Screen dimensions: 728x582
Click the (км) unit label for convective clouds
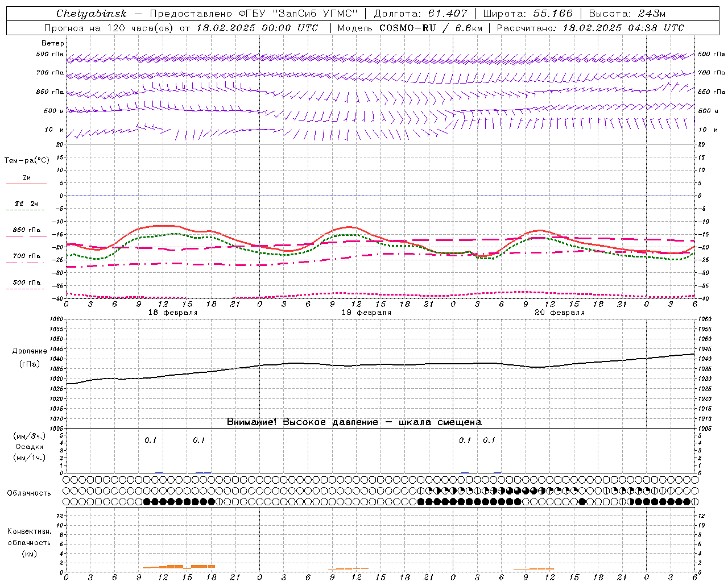[29, 554]
